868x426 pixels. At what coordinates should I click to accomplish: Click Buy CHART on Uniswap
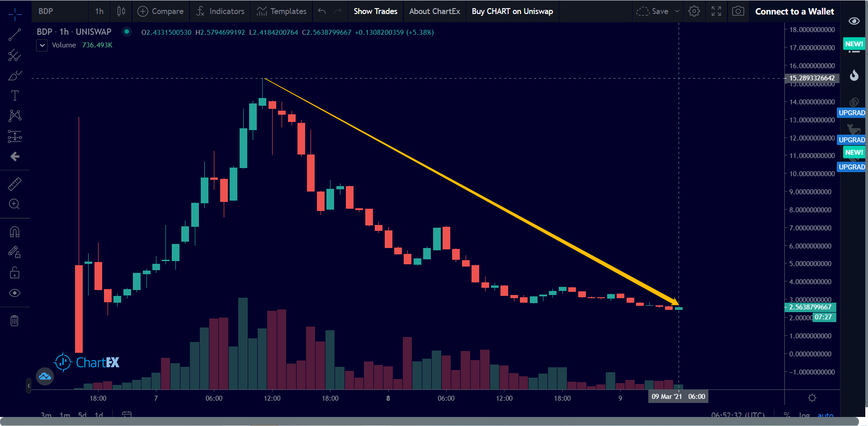[512, 11]
